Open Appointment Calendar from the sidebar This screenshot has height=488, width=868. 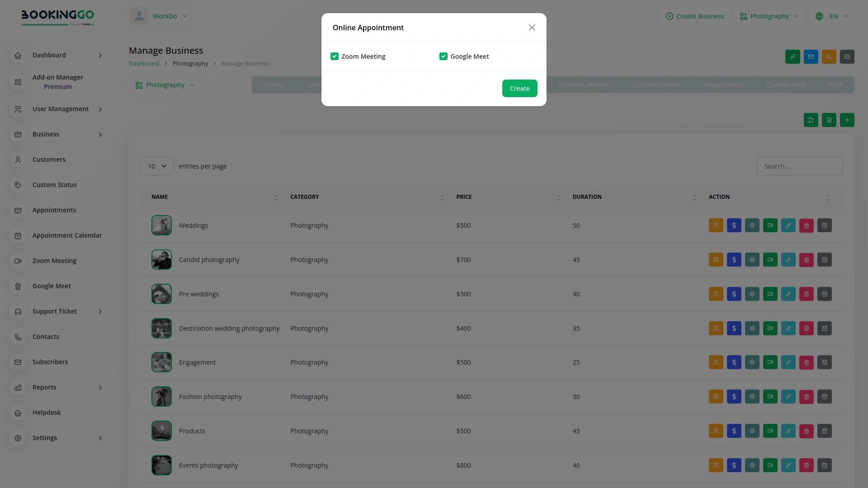67,235
